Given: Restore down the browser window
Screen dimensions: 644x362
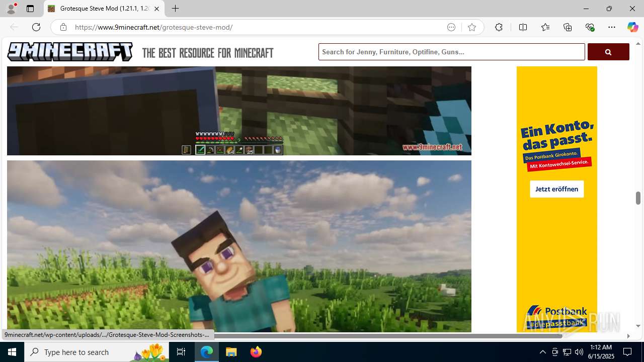Looking at the screenshot, I should [609, 9].
